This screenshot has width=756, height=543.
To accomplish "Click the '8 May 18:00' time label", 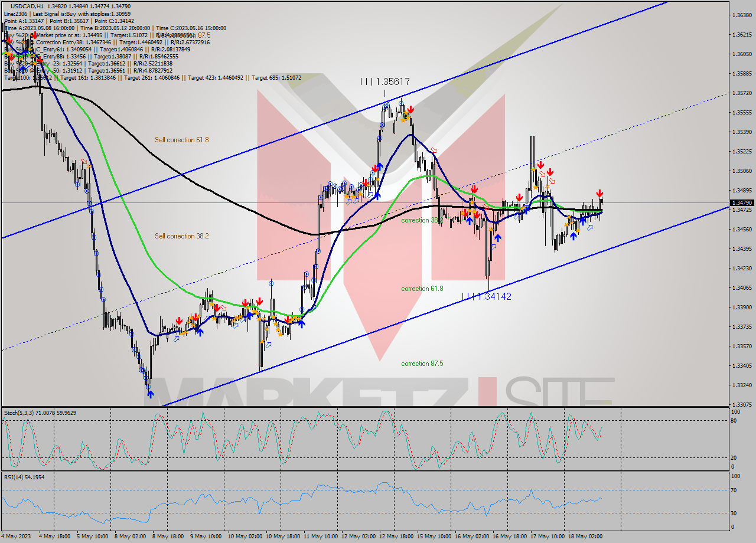I will tap(170, 536).
